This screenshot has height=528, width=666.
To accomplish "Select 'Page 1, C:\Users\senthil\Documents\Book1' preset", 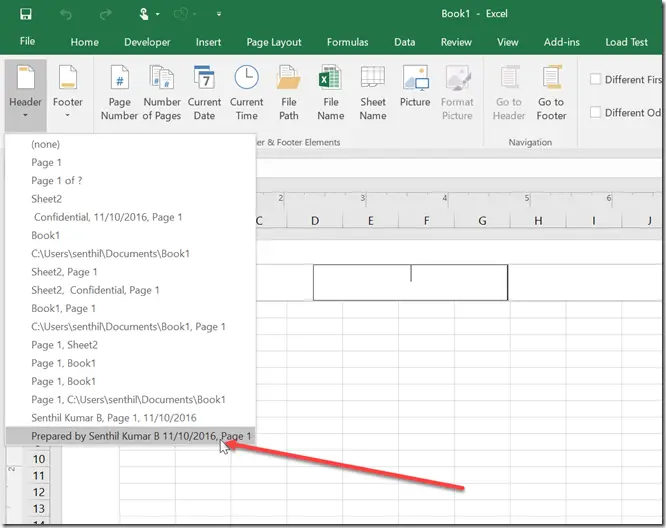I will pyautogui.click(x=130, y=400).
